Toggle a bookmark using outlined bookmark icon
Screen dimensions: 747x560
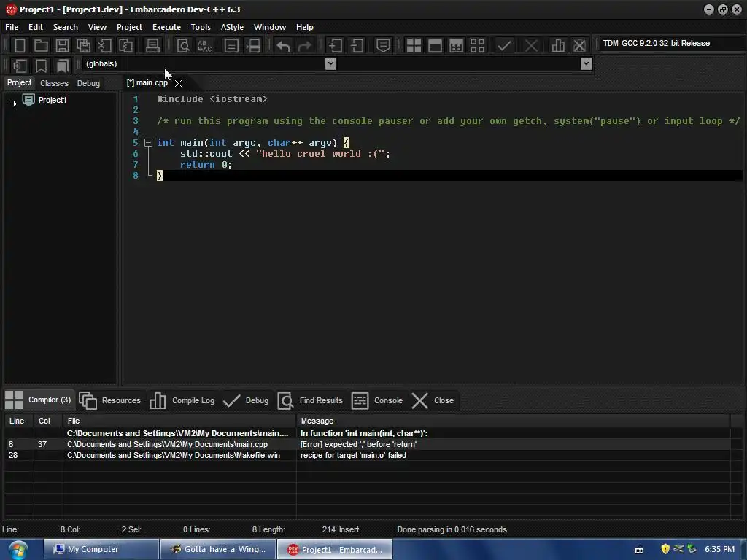pyautogui.click(x=41, y=66)
